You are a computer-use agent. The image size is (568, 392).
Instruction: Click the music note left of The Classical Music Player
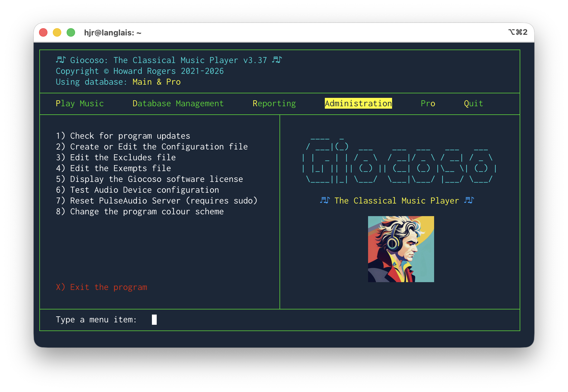coord(325,200)
